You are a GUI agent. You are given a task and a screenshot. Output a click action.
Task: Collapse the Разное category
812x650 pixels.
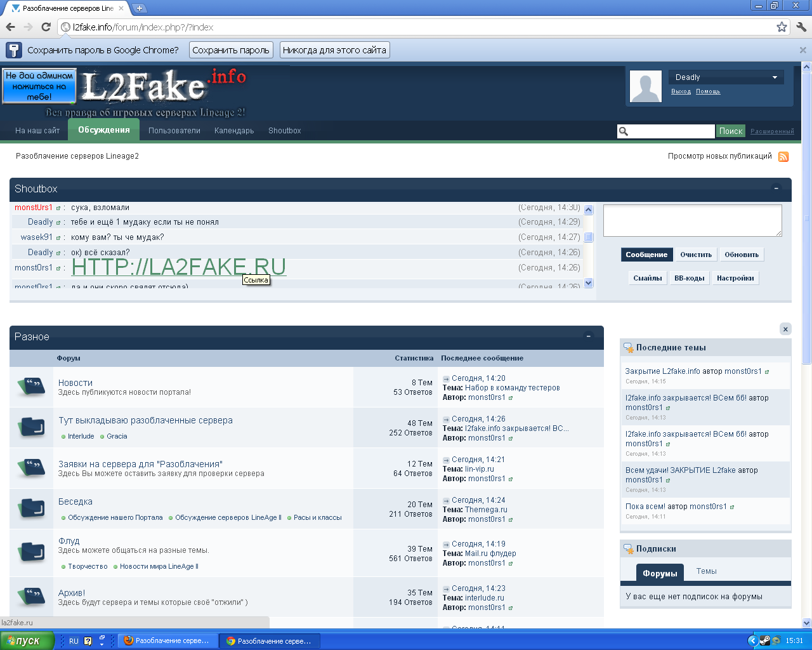click(588, 336)
